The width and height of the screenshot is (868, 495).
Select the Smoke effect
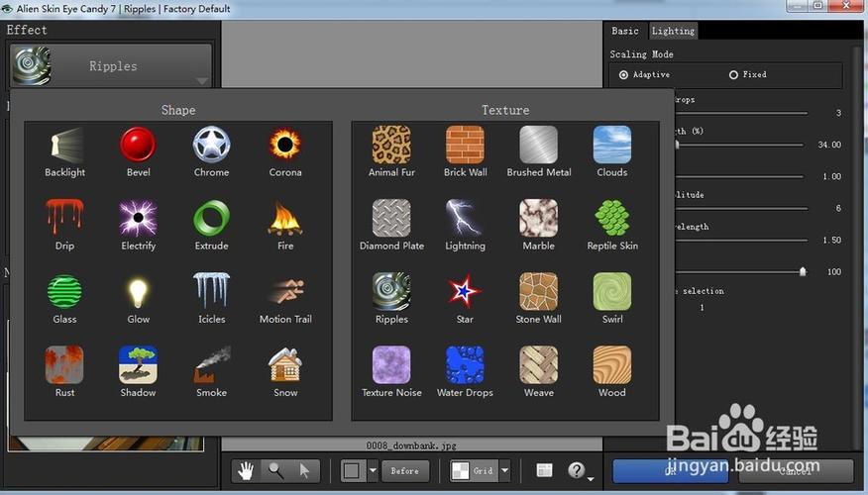pos(211,372)
